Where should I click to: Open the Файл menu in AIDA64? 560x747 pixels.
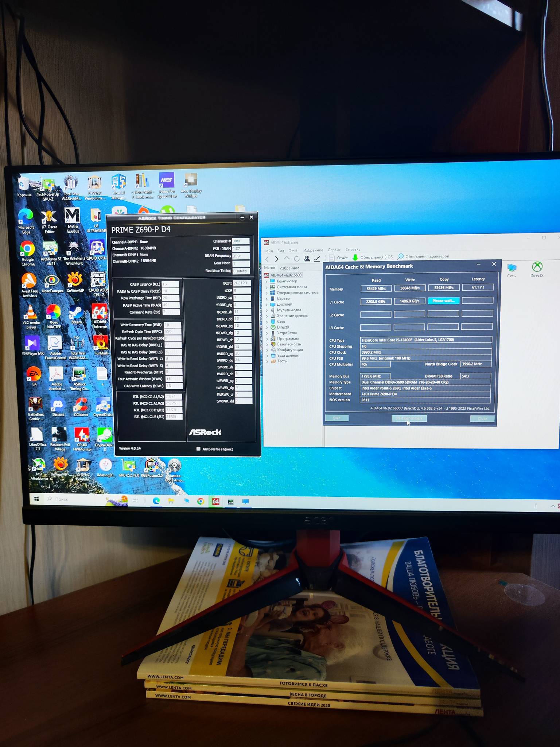(268, 251)
